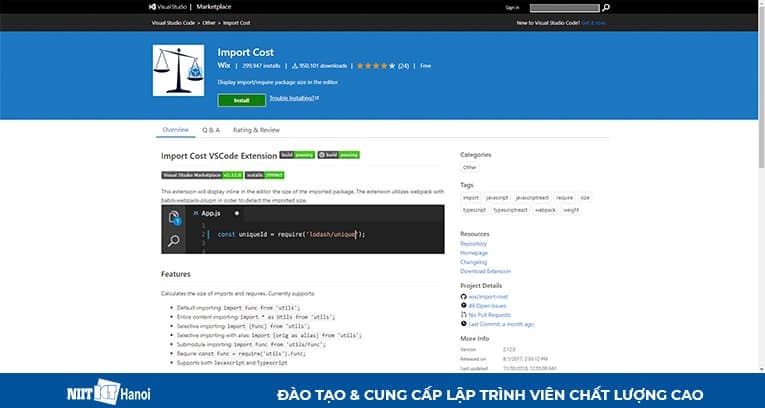Click the Download Extension link
This screenshot has width=765, height=408.
[x=485, y=271]
